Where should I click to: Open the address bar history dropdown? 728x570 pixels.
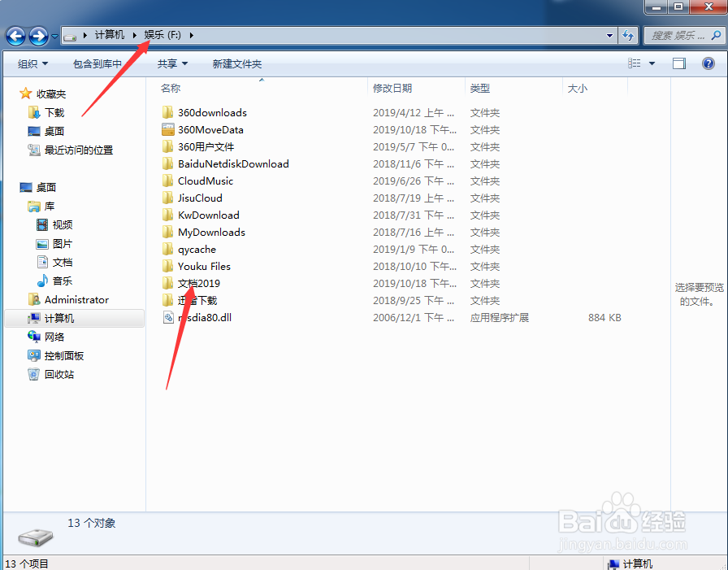609,35
